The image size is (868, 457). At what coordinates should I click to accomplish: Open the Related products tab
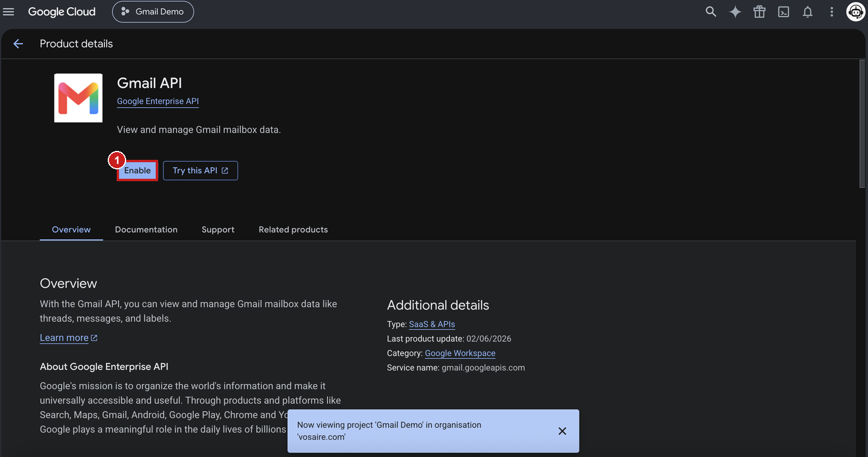click(293, 230)
